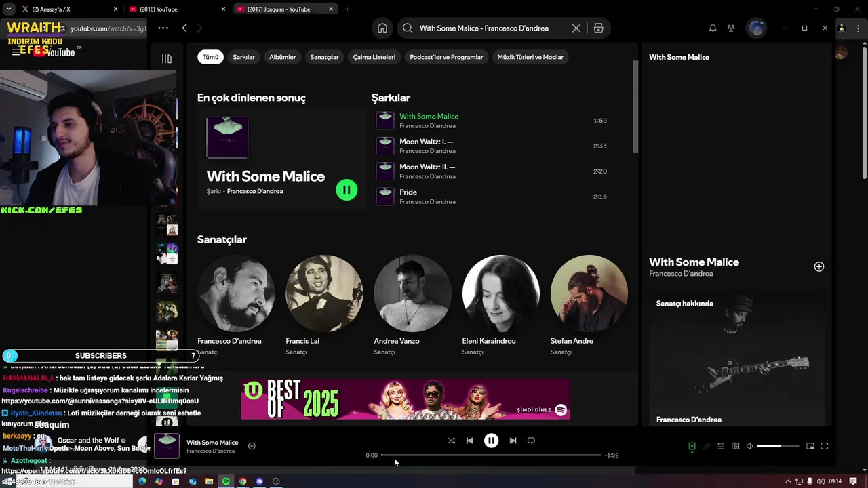Select Müzik Türleri ve Modlar filter chip
Screen dimensions: 868x488
point(530,57)
